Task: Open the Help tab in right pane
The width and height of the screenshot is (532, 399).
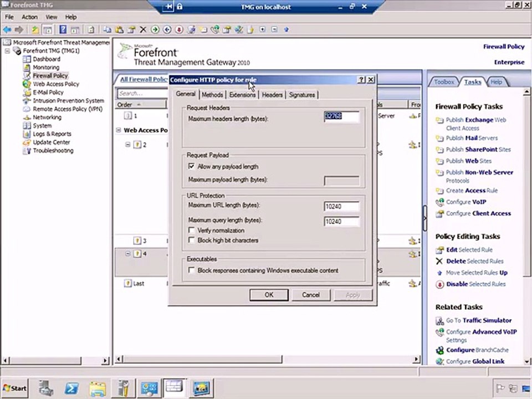Action: 496,82
